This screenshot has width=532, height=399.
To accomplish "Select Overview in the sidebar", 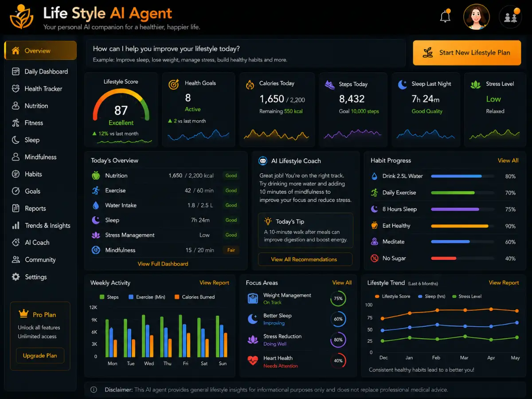I will [x=40, y=51].
